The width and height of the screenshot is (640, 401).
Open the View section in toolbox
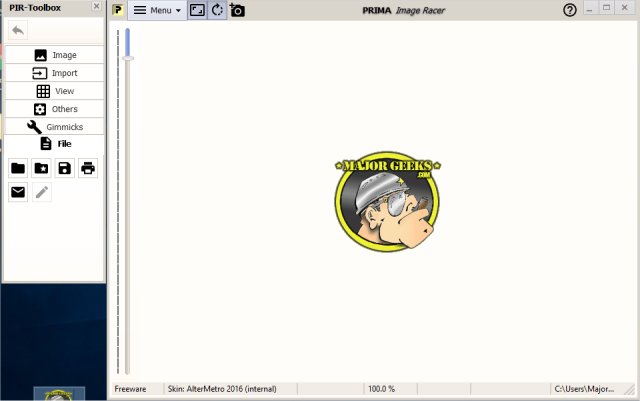point(54,91)
